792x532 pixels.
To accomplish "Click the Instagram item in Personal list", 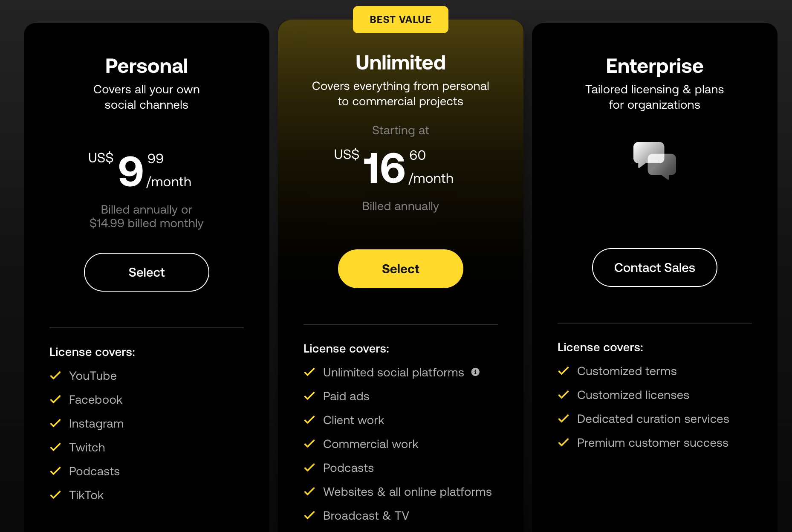I will point(96,423).
